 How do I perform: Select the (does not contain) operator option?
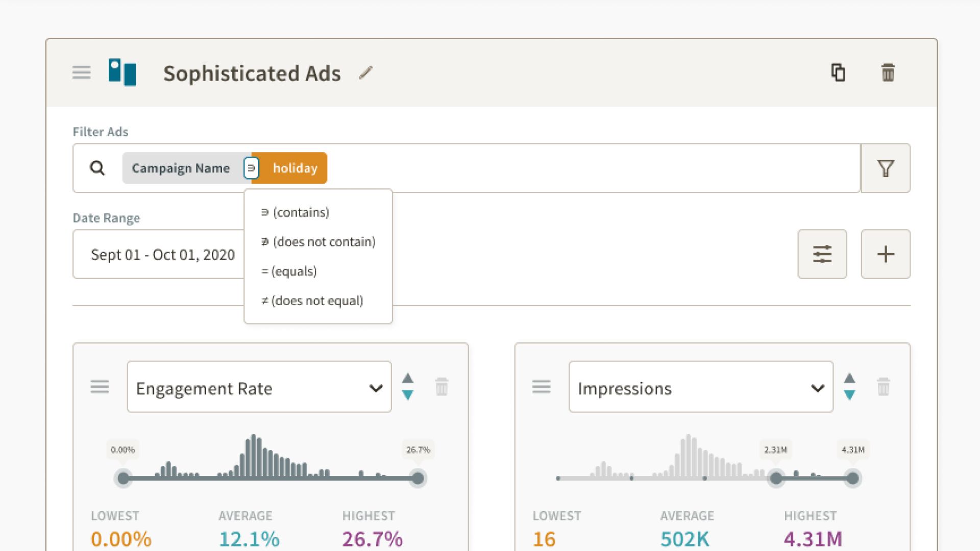click(x=318, y=241)
